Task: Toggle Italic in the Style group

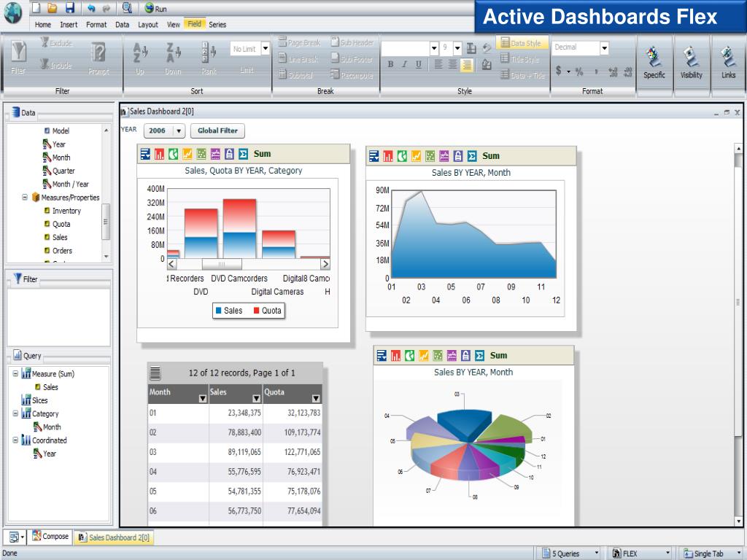Action: pyautogui.click(x=405, y=64)
